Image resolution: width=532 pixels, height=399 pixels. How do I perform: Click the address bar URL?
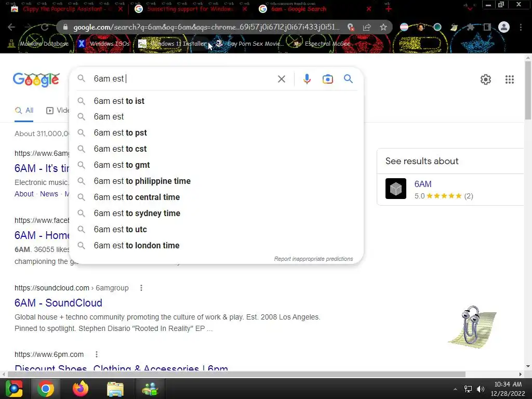206,27
